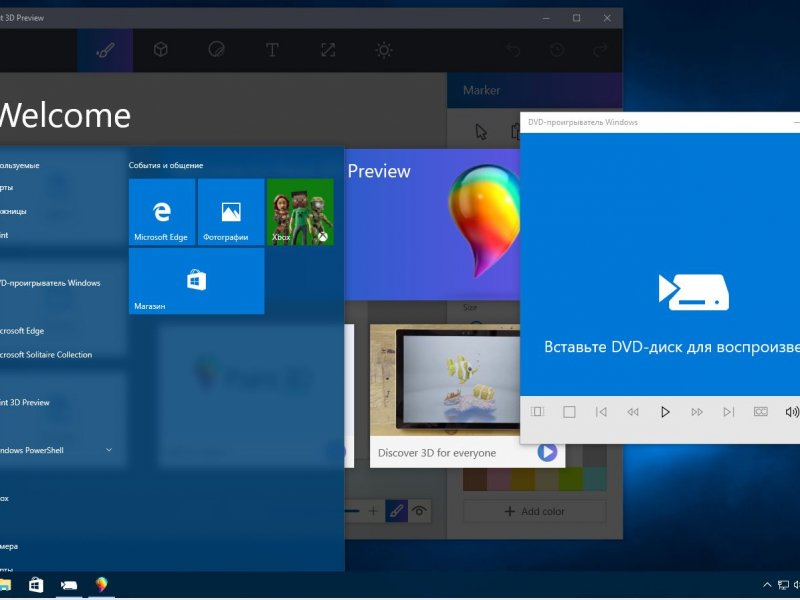Open the Stickers tool in Paint 3D
Viewport: 800px width, 600px height.
pos(216,50)
